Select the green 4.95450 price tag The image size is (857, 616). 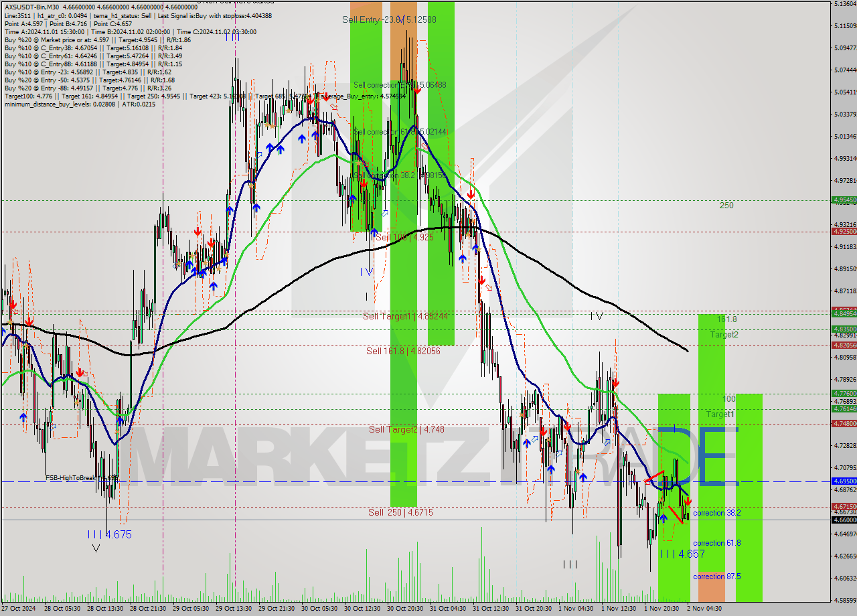(x=844, y=200)
